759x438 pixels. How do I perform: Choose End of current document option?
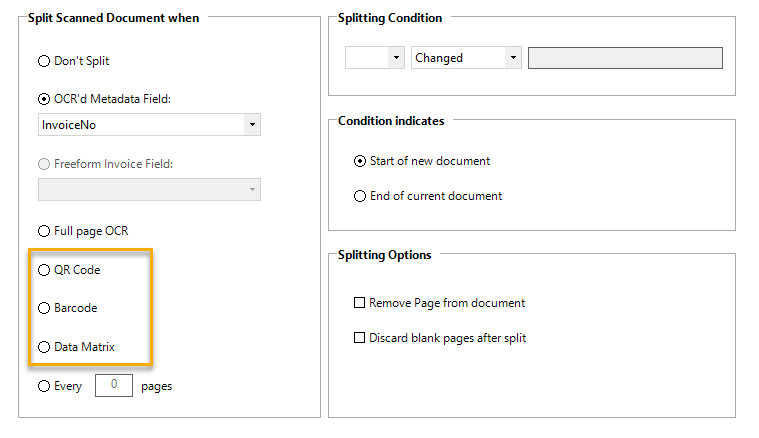(360, 196)
